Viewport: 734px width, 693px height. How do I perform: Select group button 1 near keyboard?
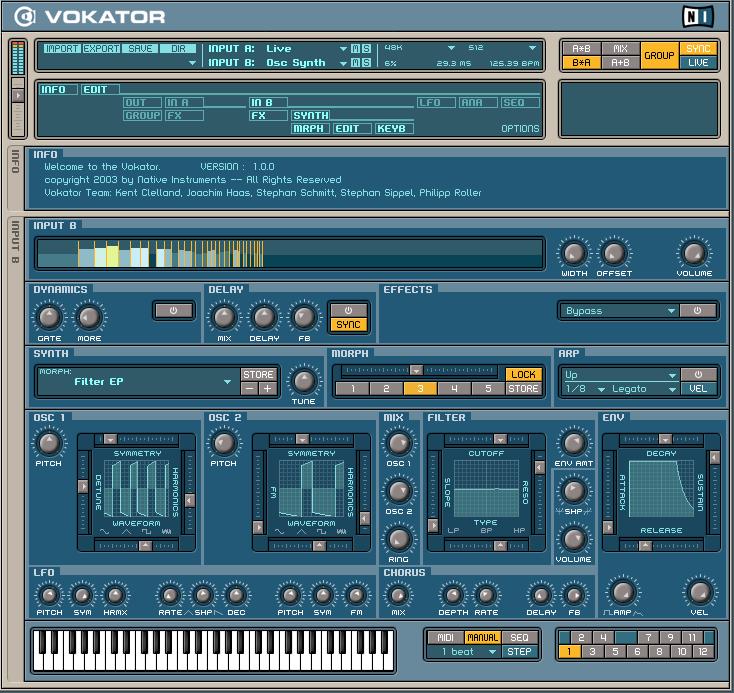pos(569,652)
